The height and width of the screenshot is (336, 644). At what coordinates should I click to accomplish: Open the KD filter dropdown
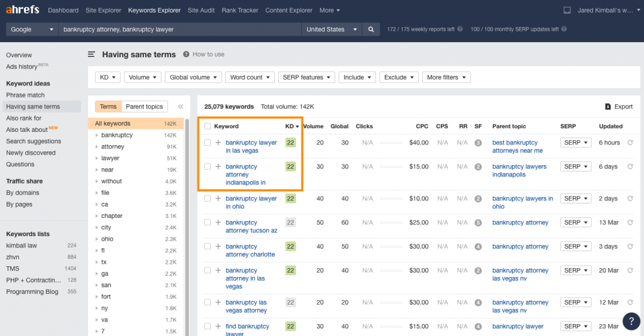point(108,77)
